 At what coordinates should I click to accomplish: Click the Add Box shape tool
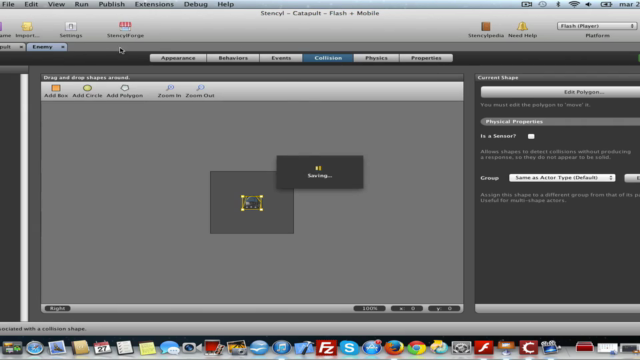[56, 91]
